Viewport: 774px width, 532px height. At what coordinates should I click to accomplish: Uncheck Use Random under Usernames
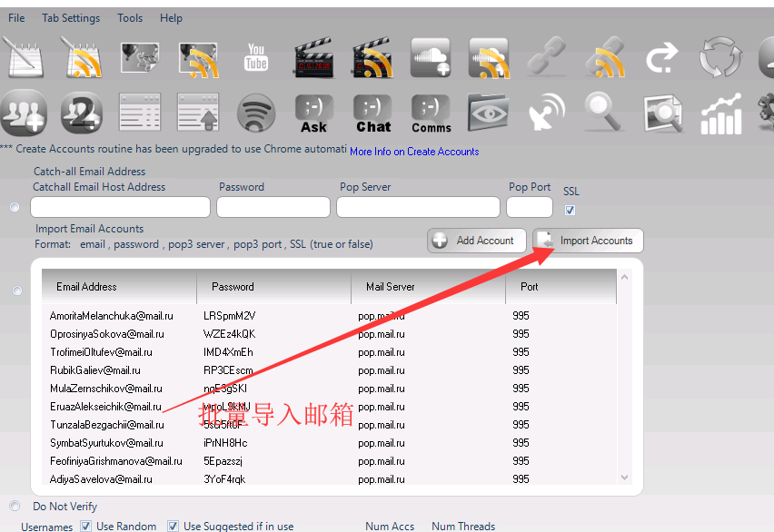point(85,526)
